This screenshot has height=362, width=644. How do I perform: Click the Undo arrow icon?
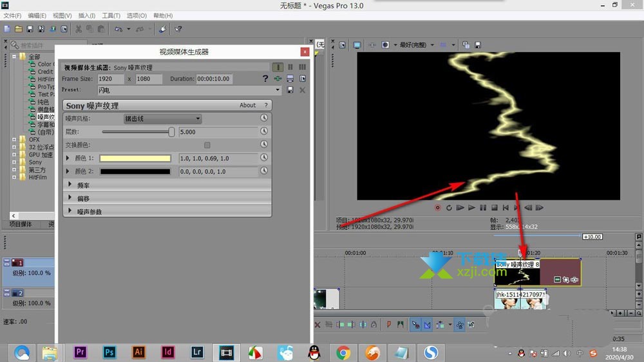click(118, 29)
